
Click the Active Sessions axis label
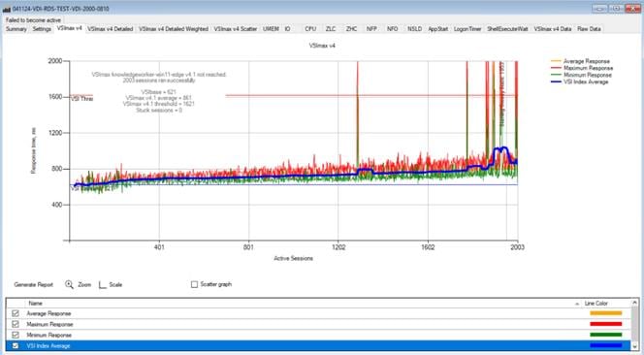pyautogui.click(x=293, y=258)
